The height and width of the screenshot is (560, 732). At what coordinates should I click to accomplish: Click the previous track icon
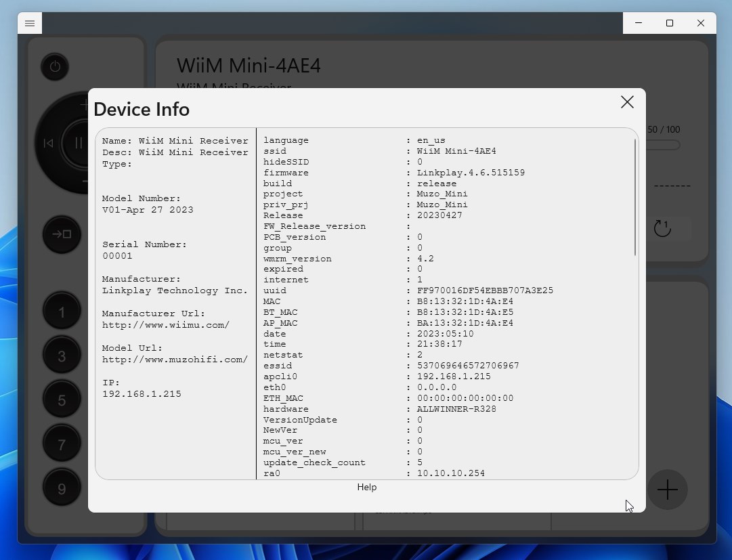click(48, 143)
